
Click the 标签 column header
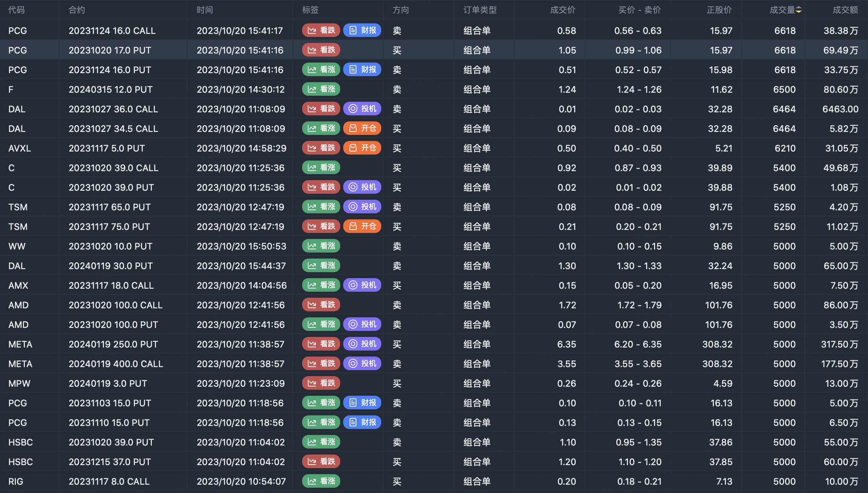pyautogui.click(x=310, y=10)
